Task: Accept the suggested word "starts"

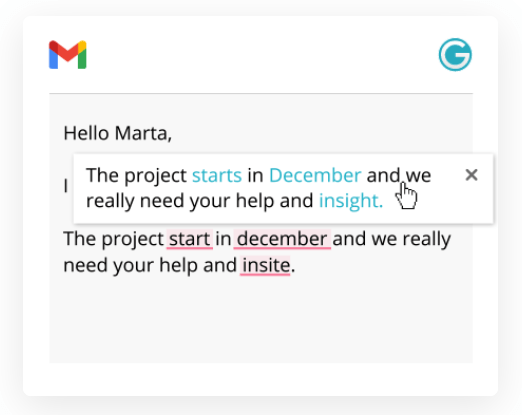Action: tap(217, 175)
